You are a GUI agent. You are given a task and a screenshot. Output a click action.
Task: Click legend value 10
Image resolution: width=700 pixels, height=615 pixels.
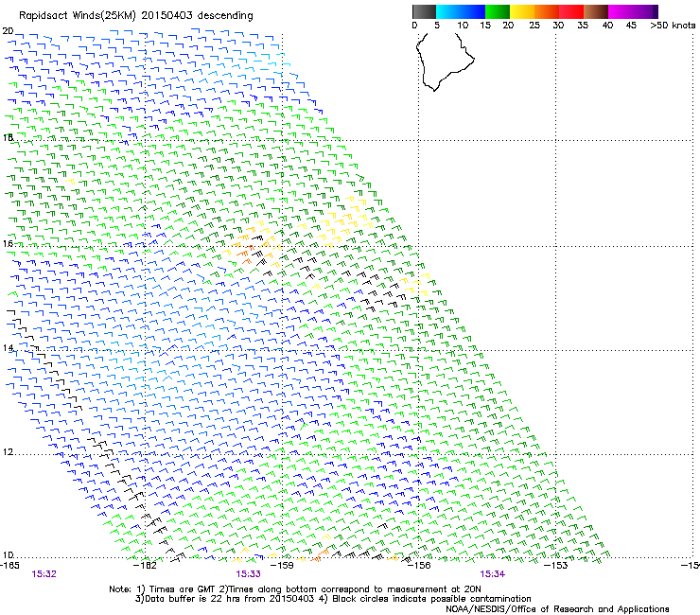coord(463,26)
